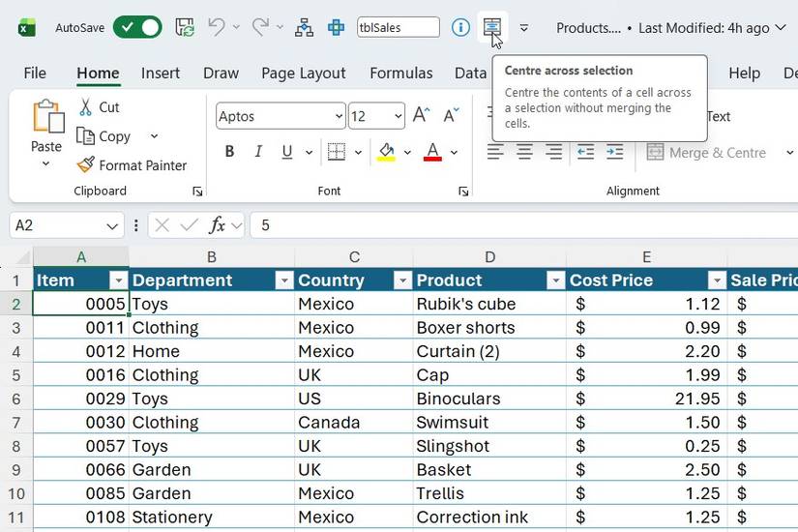Toggle Bold formatting
Screen dimensions: 798x532
229,151
